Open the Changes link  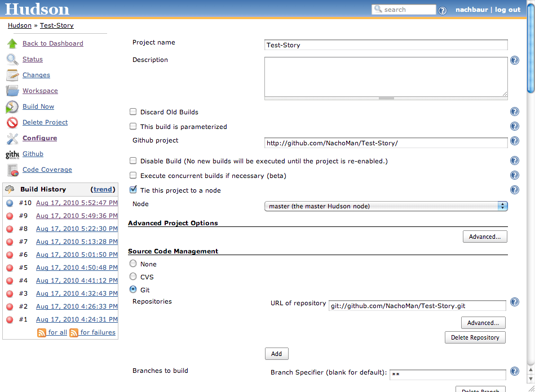point(36,75)
